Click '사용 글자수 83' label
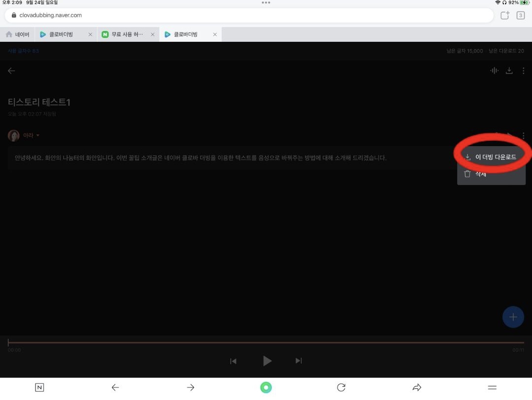Viewport: 532px width, 400px height. point(24,51)
